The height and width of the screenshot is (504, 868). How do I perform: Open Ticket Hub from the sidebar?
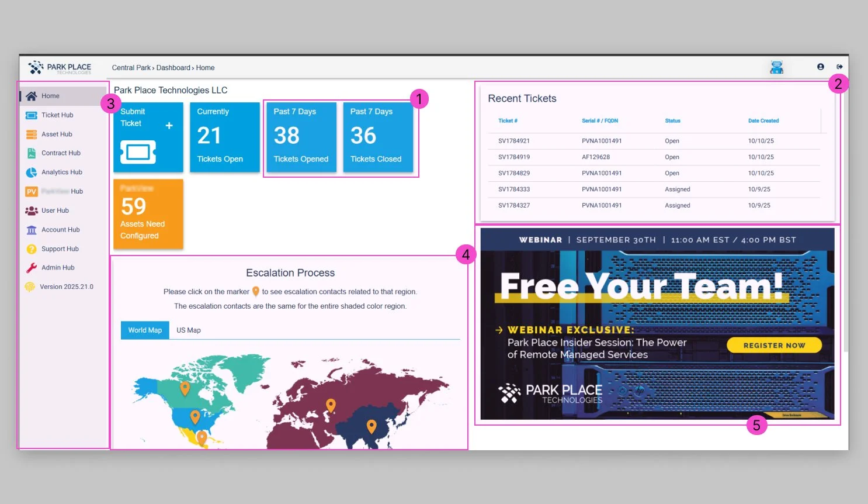coord(57,115)
